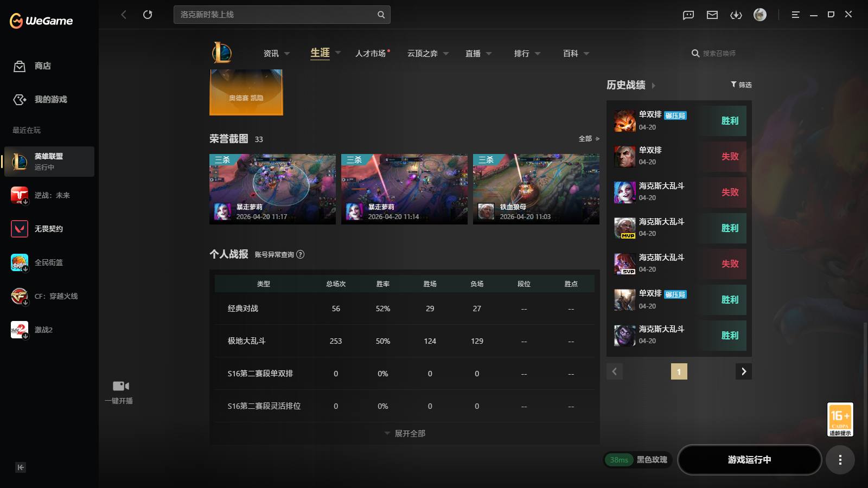Click the 荣誉截图 section heading
The height and width of the screenshot is (488, 868).
pos(229,139)
